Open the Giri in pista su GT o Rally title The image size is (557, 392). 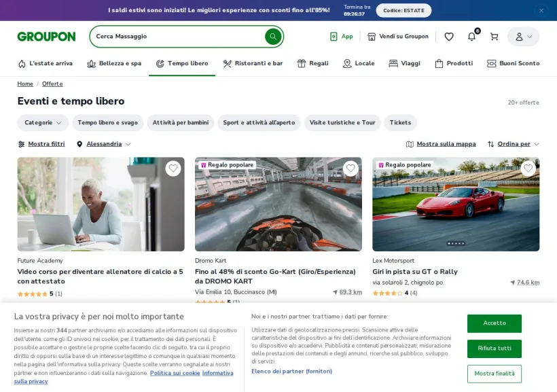415,272
